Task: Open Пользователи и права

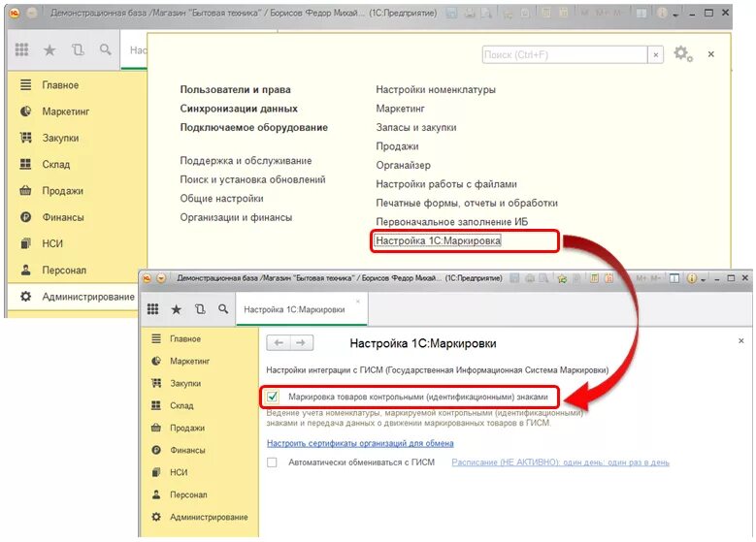Action: 235,89
